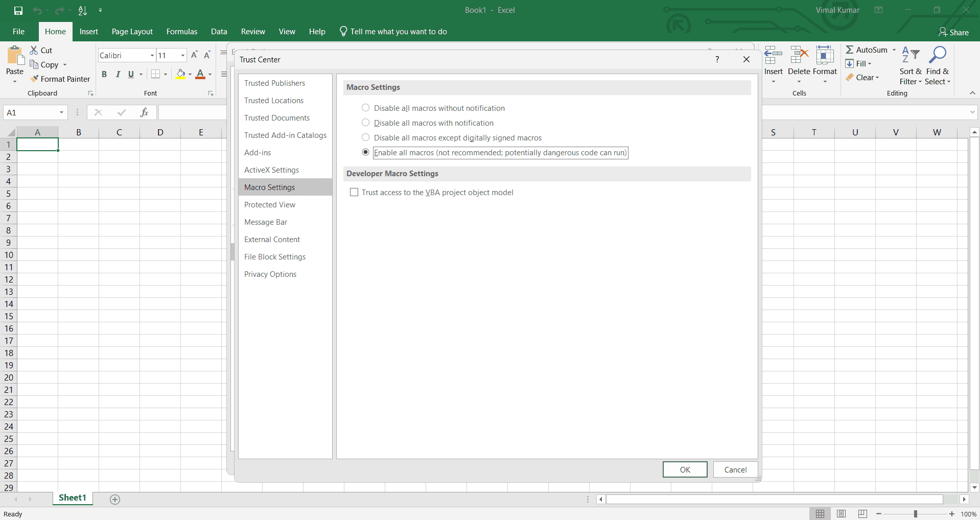Screen dimensions: 980x520
Task: Open the font name dropdown
Action: click(x=152, y=55)
